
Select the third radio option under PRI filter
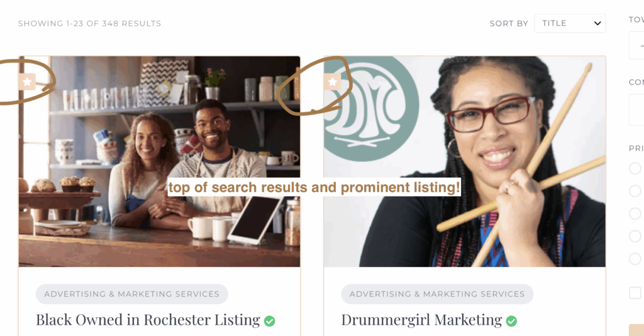tap(635, 214)
